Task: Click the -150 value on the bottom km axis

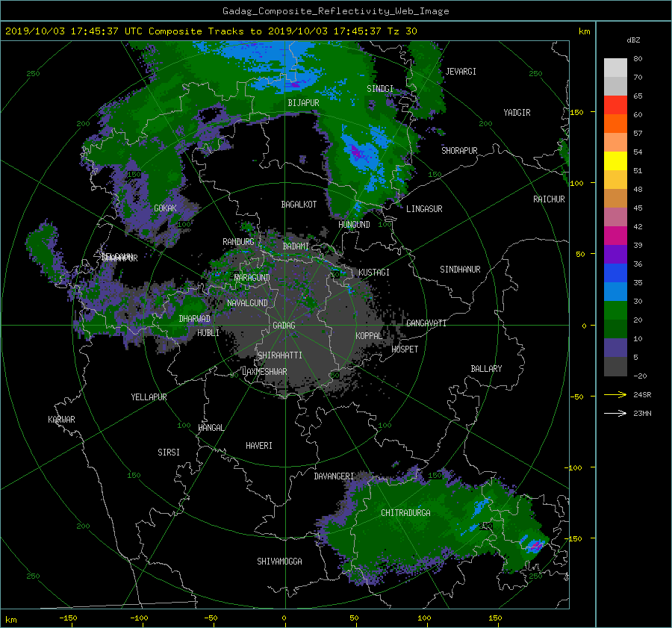Action: point(68,618)
